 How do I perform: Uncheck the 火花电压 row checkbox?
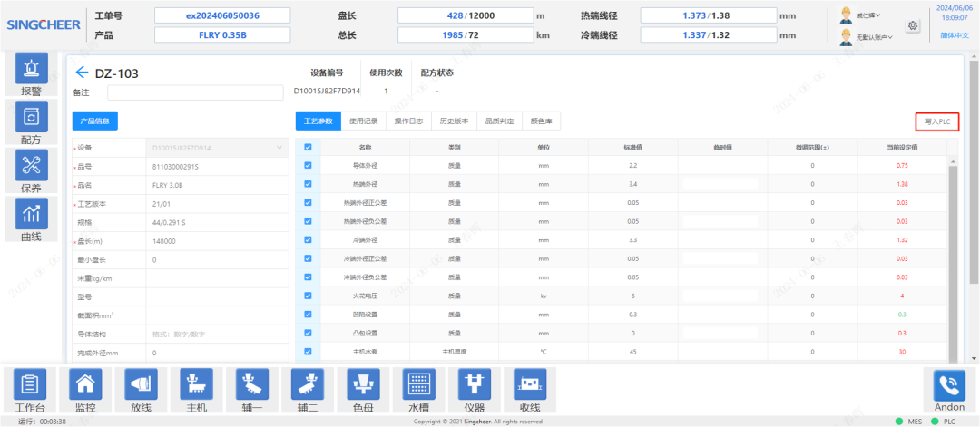click(x=308, y=296)
